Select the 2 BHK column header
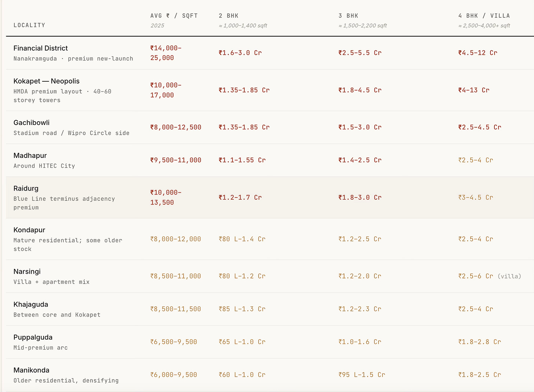 (228, 16)
